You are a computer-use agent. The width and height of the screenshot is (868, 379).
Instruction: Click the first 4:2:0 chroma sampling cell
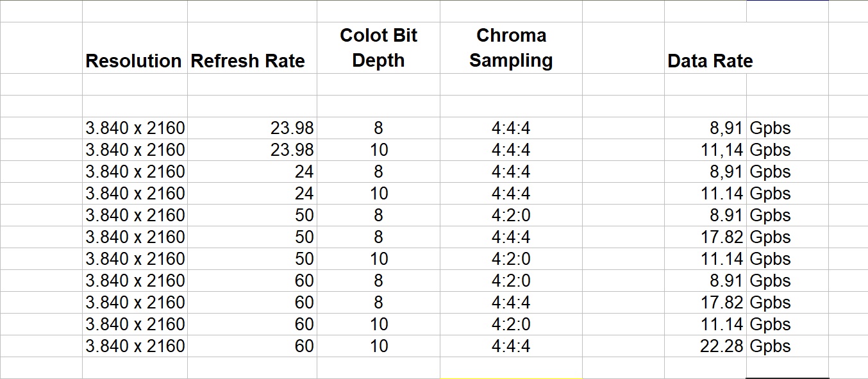511,215
